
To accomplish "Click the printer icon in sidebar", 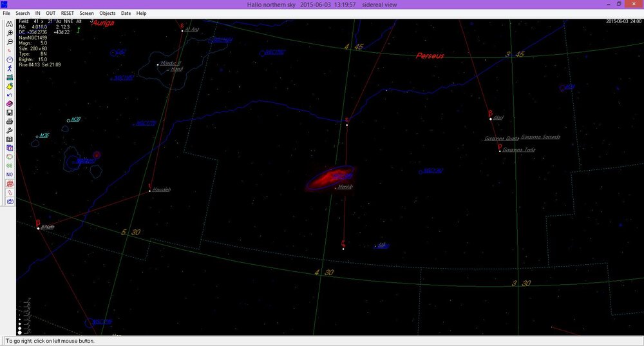I will click(10, 121).
